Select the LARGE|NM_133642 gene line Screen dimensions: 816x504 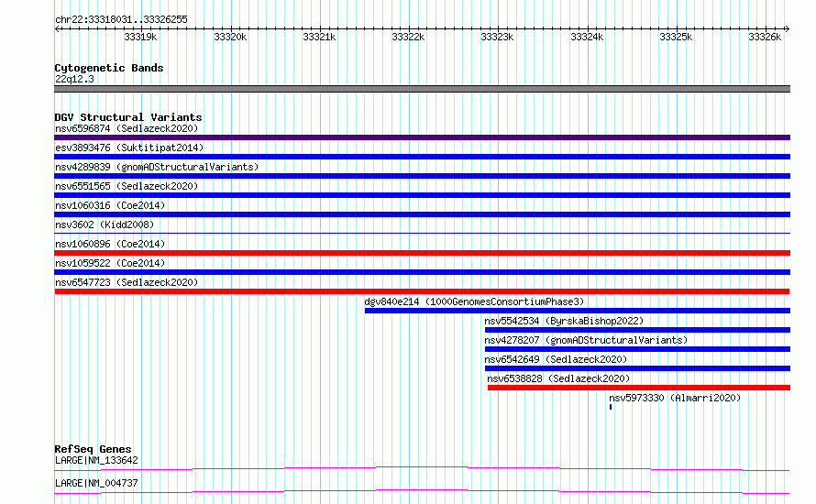(422, 468)
